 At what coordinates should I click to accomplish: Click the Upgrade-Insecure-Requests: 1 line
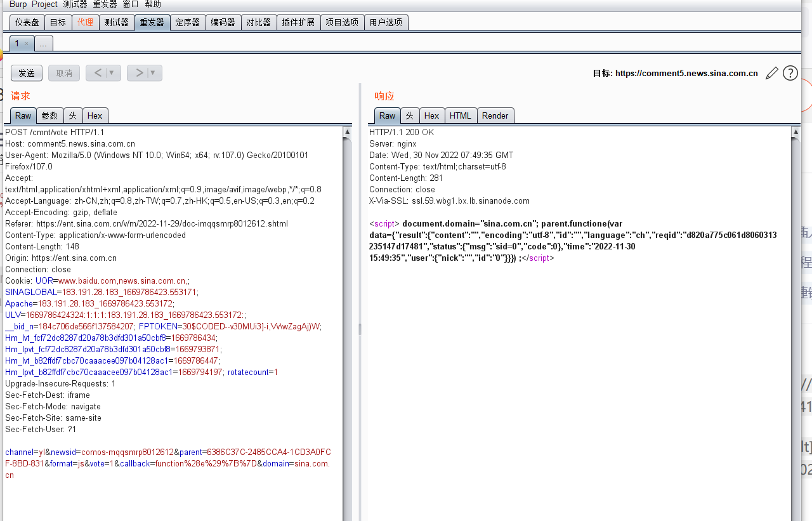60,384
